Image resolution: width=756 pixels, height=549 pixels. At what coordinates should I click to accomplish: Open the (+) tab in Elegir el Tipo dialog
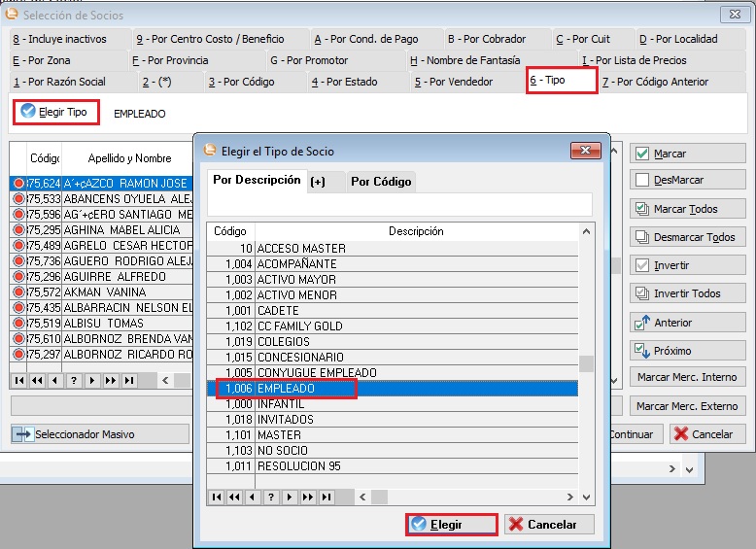(318, 182)
